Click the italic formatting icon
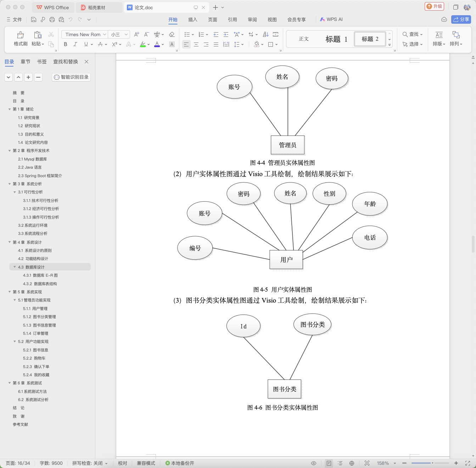 pyautogui.click(x=75, y=44)
